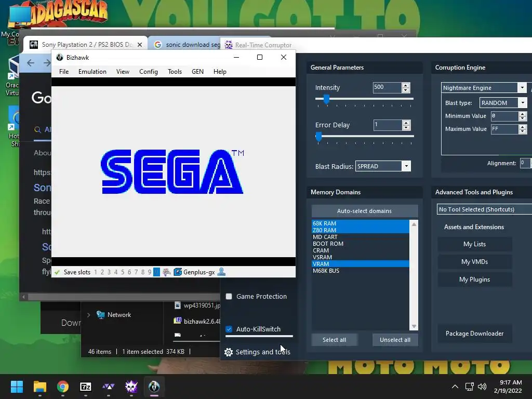Viewport: 532px width, 399px height.
Task: Click the Intensity slider handle
Action: 326,99
